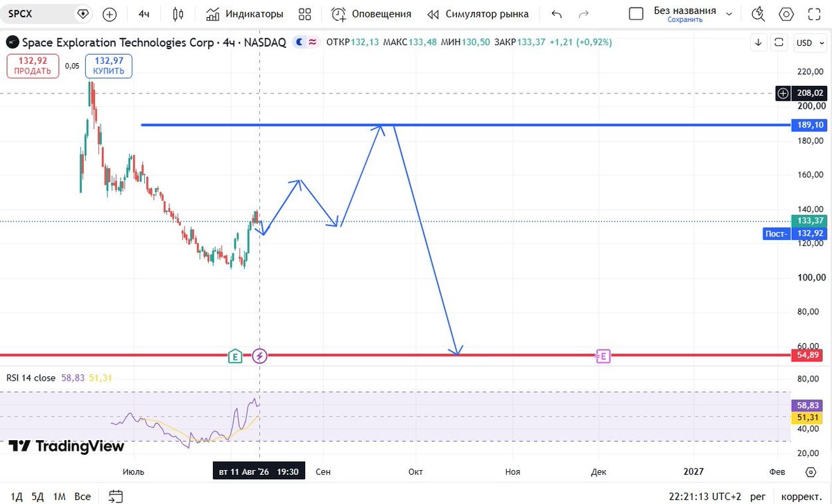This screenshot has width=832, height=504.
Task: Select the 5Д date range
Action: [x=38, y=496]
